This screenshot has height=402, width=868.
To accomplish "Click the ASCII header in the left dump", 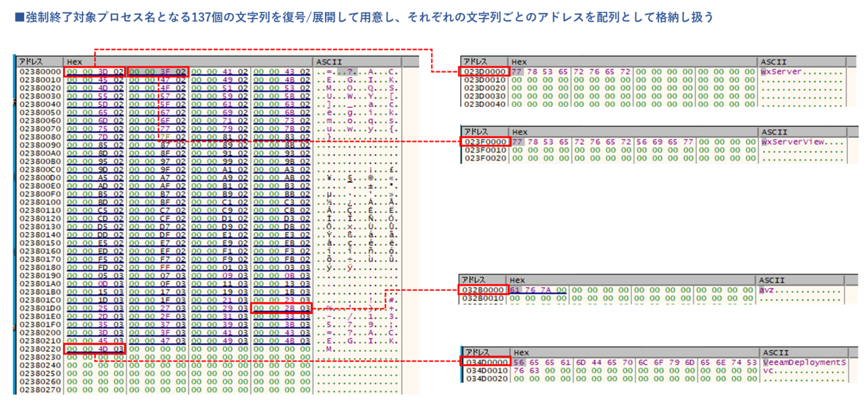I will [x=325, y=62].
